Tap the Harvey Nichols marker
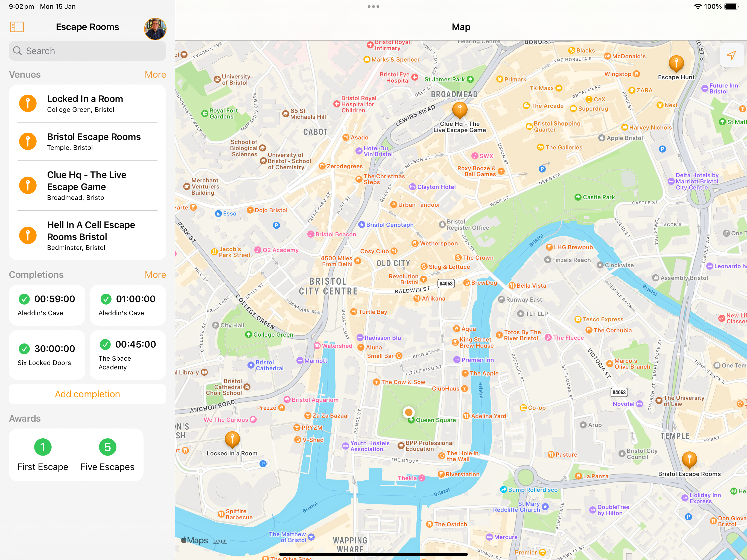Viewport: 747px width, 560px height. (625, 128)
